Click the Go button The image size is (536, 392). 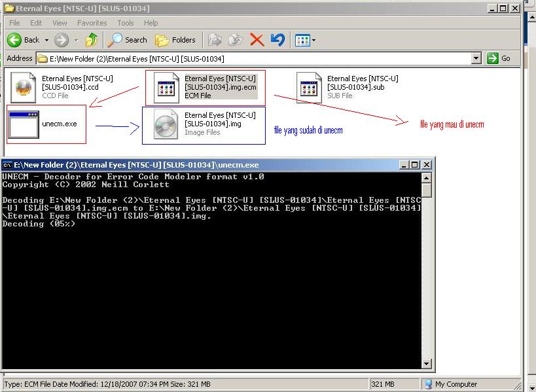499,58
